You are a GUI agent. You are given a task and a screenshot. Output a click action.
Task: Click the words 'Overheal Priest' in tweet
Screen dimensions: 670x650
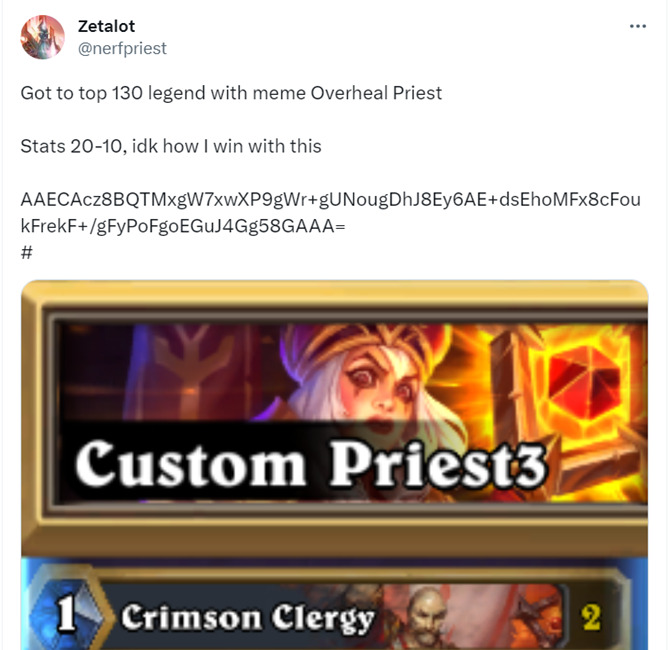(376, 93)
